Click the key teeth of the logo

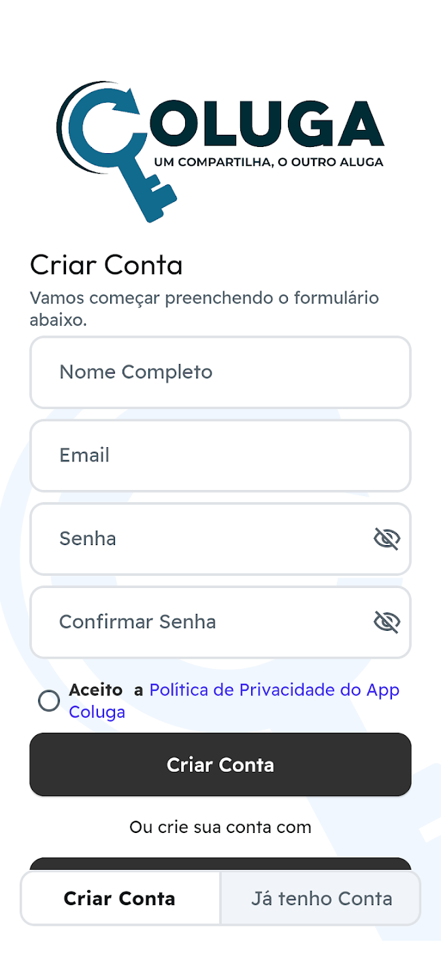[161, 195]
